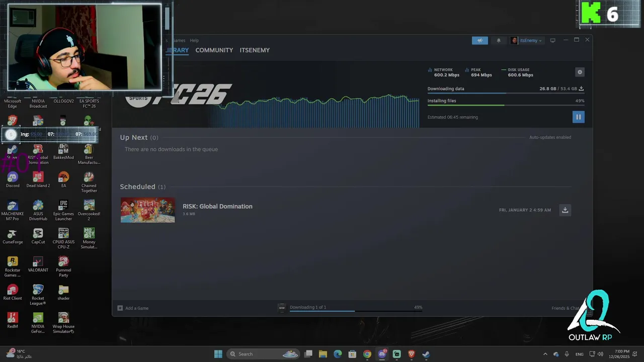Screen dimensions: 644x362
Task: Click Add a Game
Action: coord(133,308)
